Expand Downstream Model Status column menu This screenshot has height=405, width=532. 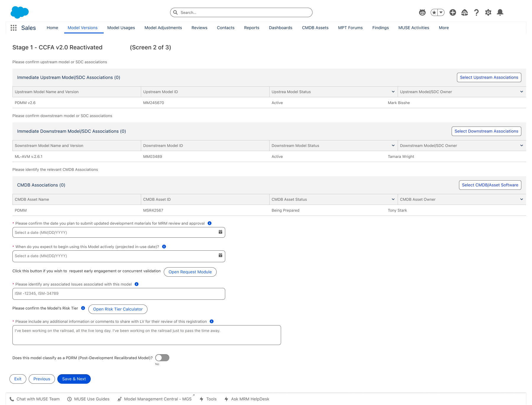coord(393,145)
